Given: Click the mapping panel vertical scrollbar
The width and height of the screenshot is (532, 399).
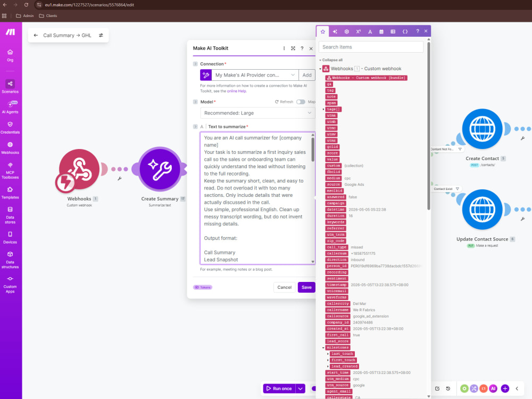Looking at the screenshot, I should (x=428, y=126).
